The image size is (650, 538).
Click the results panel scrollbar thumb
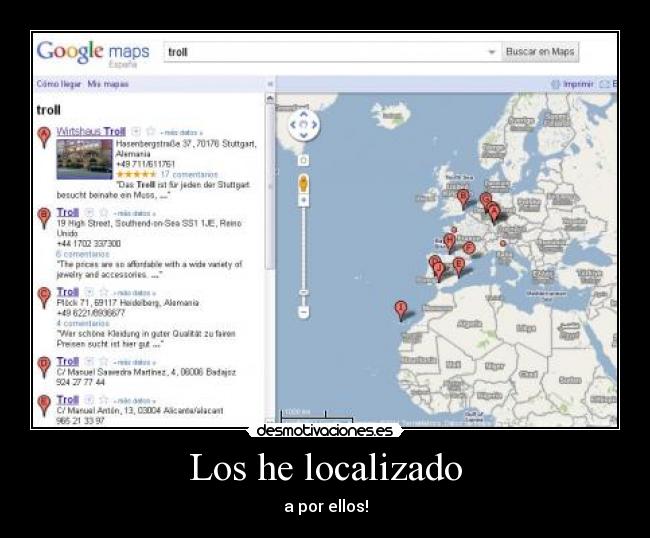tap(270, 187)
